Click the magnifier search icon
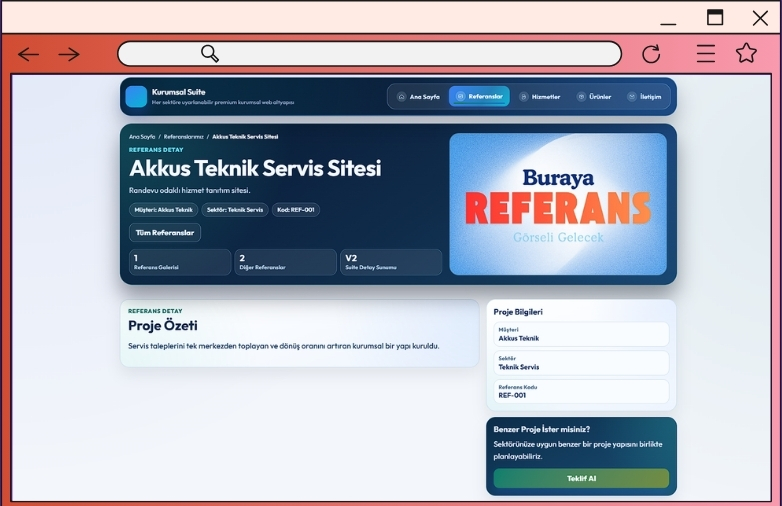The width and height of the screenshot is (782, 506). click(x=210, y=53)
